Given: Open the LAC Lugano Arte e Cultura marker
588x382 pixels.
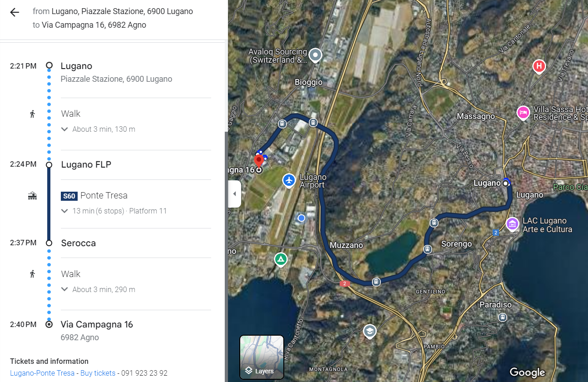Looking at the screenshot, I should [x=512, y=224].
